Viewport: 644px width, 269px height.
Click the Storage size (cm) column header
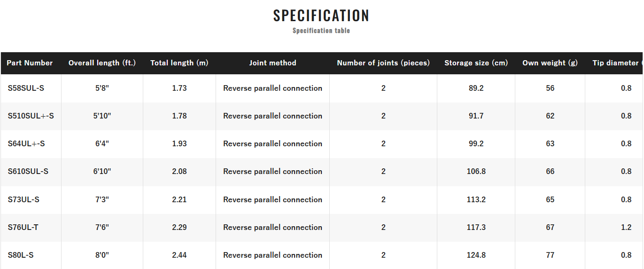476,63
